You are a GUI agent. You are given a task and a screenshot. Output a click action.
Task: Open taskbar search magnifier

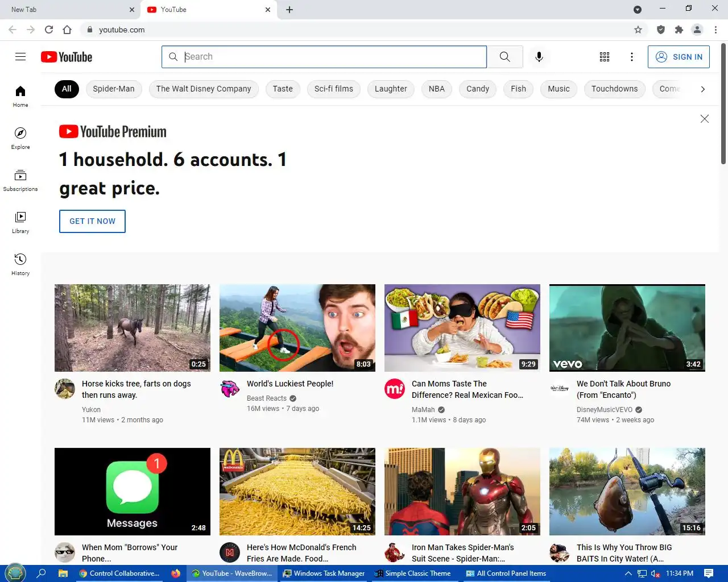(x=41, y=573)
